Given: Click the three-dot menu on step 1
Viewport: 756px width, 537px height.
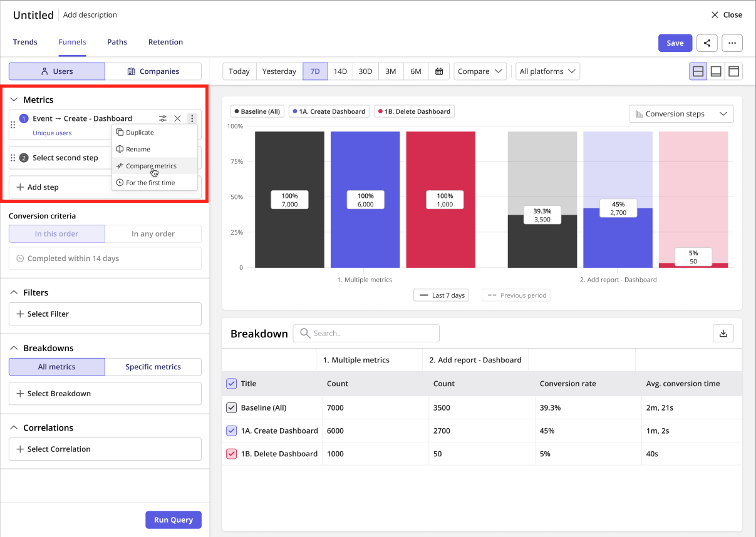Looking at the screenshot, I should coord(192,118).
